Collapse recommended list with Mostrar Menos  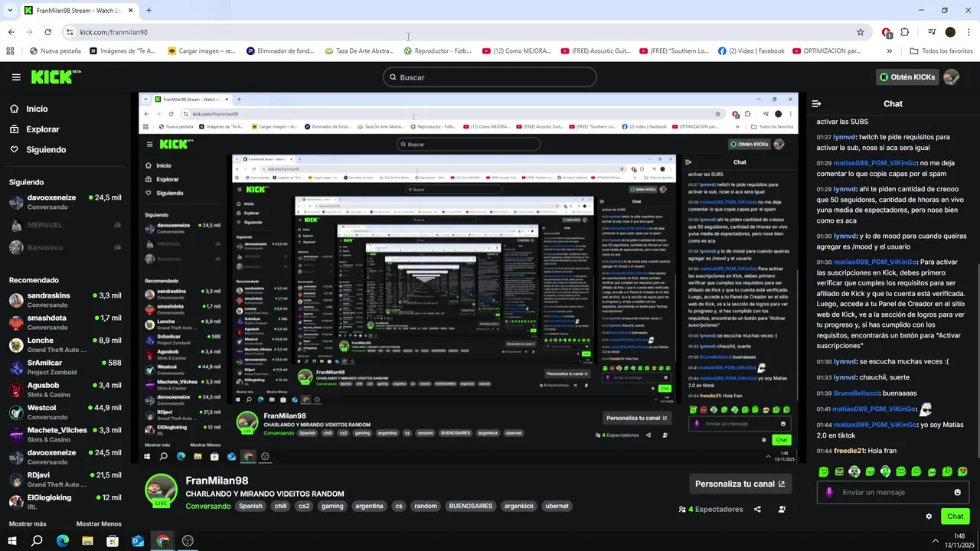click(99, 524)
